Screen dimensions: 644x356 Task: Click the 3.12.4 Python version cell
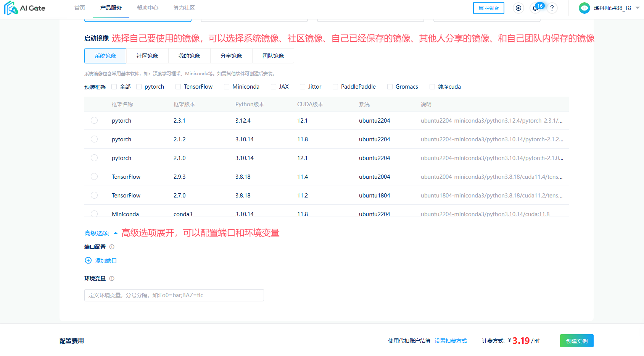243,121
